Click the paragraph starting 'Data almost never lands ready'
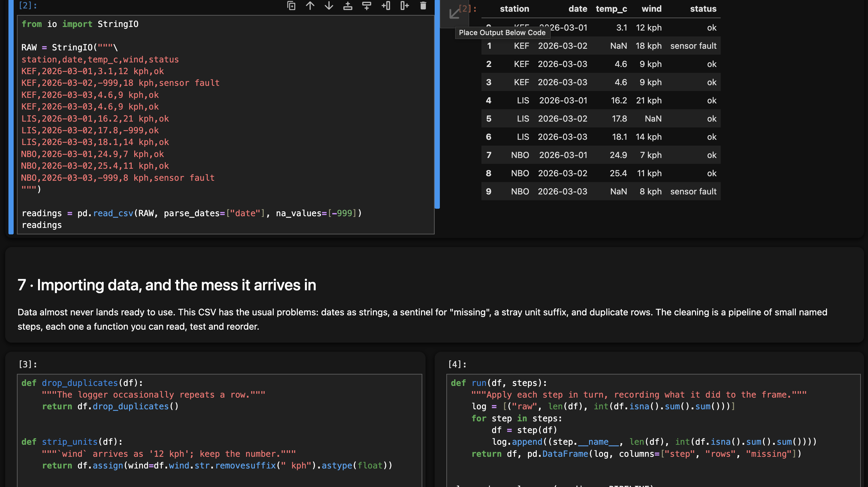868x487 pixels. coord(422,319)
